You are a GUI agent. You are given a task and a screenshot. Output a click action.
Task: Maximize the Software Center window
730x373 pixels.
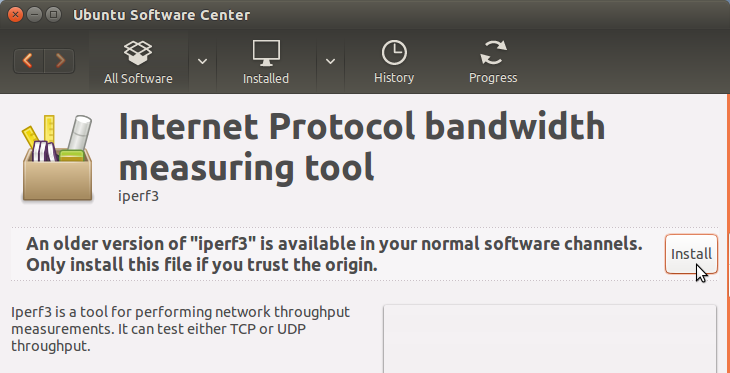pyautogui.click(x=54, y=14)
